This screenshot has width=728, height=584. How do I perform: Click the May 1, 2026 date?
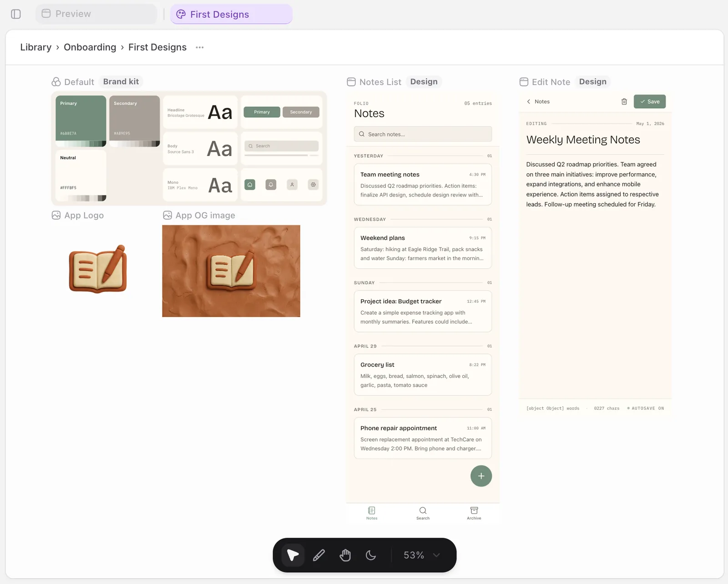pos(650,124)
